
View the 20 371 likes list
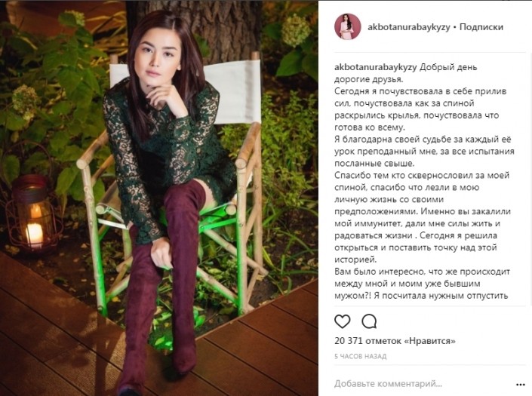pyautogui.click(x=395, y=341)
